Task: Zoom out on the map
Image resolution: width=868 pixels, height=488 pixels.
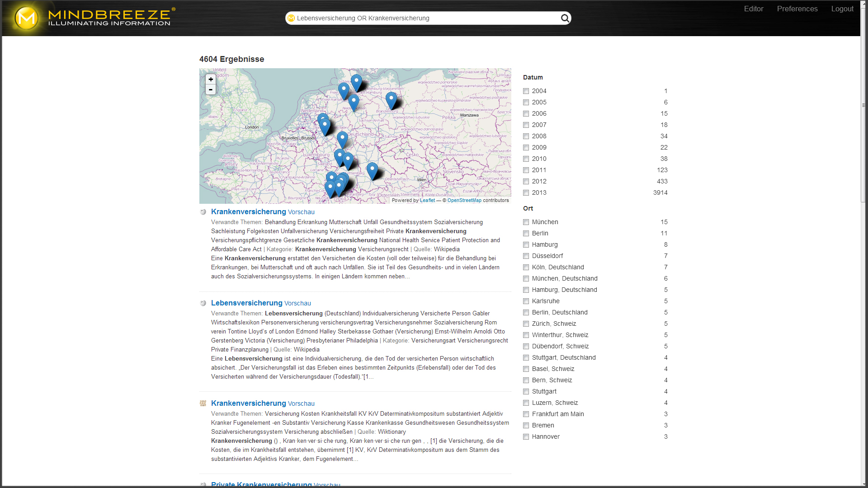Action: [211, 89]
